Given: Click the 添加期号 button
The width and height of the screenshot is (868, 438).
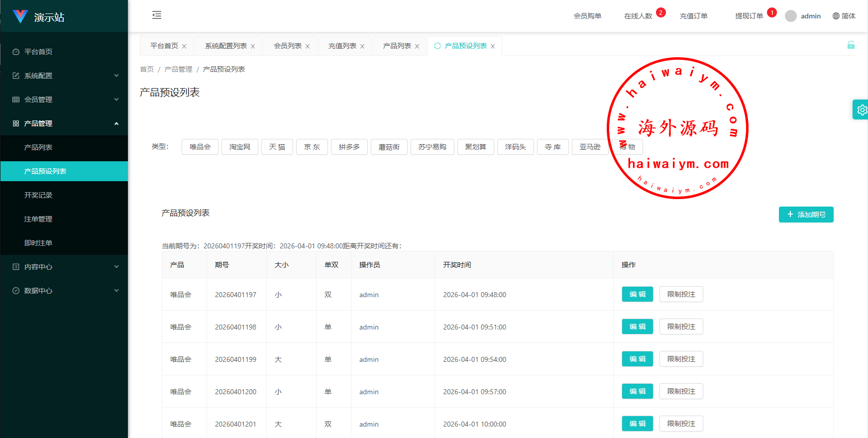Looking at the screenshot, I should (x=806, y=215).
